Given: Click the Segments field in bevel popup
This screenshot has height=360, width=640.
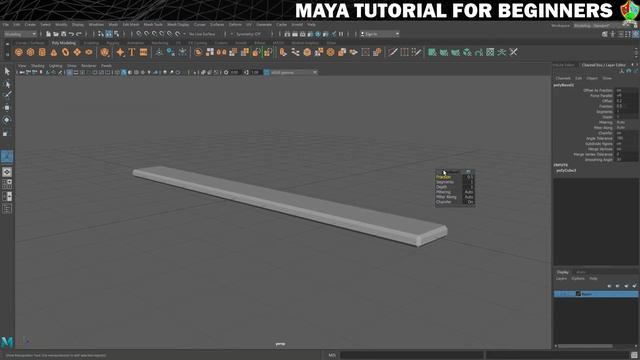Looking at the screenshot, I should click(469, 182).
